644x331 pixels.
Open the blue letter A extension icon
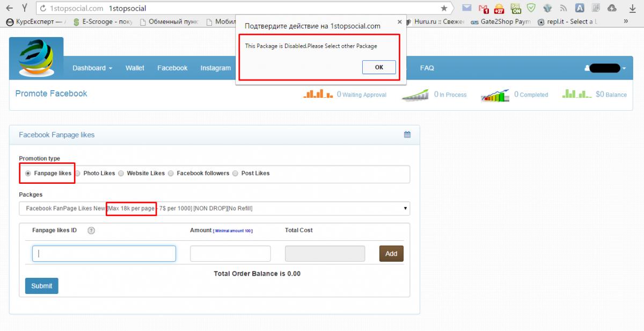(580, 8)
